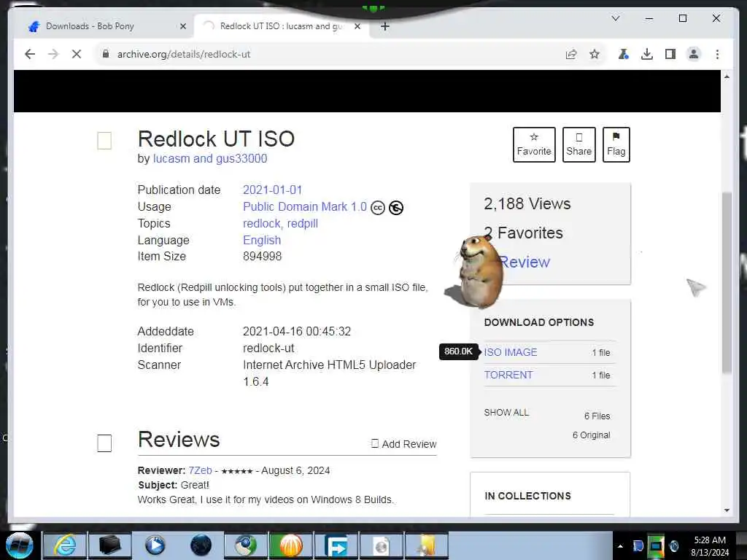The height and width of the screenshot is (560, 747).
Task: Click the taskbar clock 5:28 AM
Action: click(710, 545)
